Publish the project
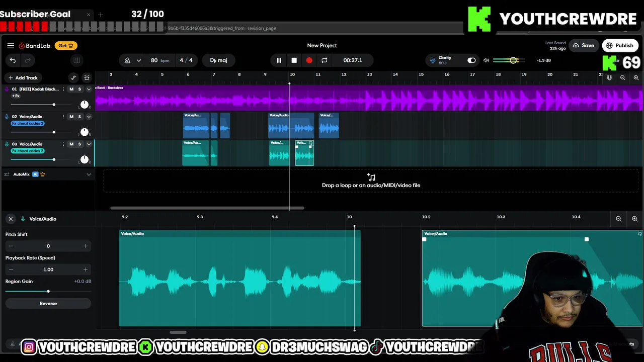 [620, 45]
